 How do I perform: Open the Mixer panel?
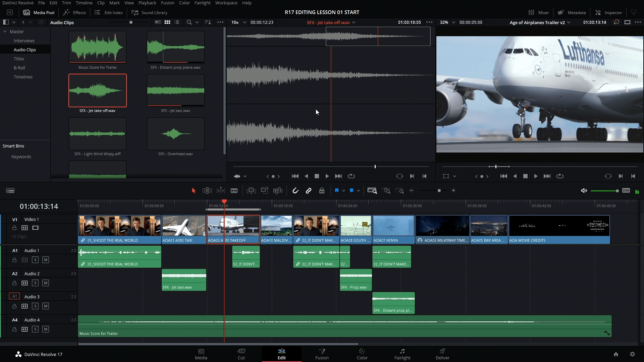click(539, 12)
